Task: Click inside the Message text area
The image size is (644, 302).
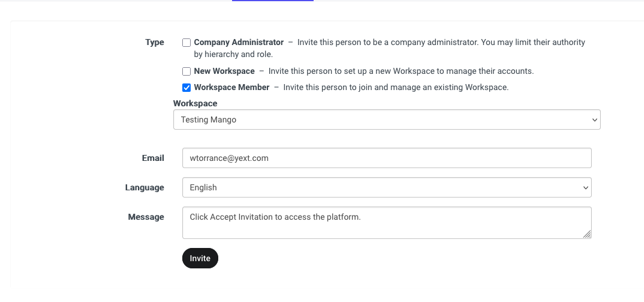Action: point(387,223)
